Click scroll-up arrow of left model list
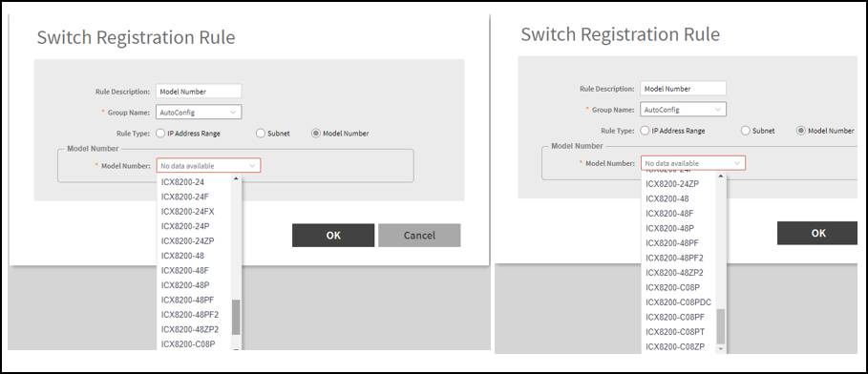Viewport: 868px width, 374px height. [236, 178]
